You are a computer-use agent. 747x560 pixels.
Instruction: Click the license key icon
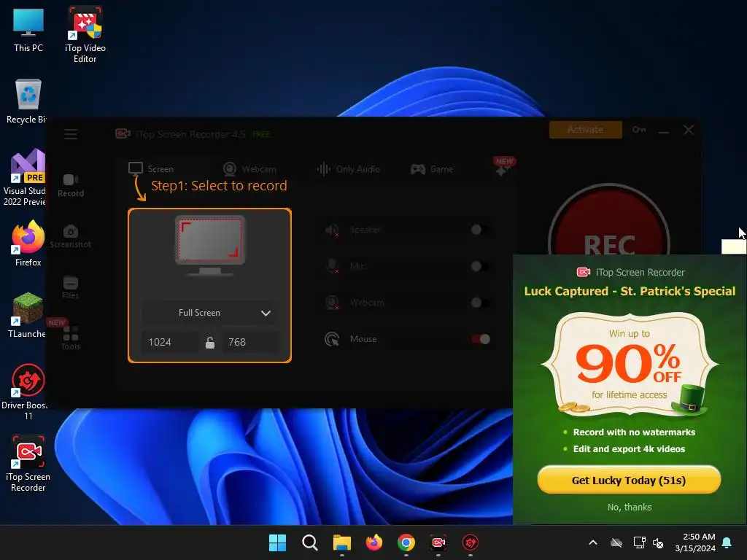[639, 130]
